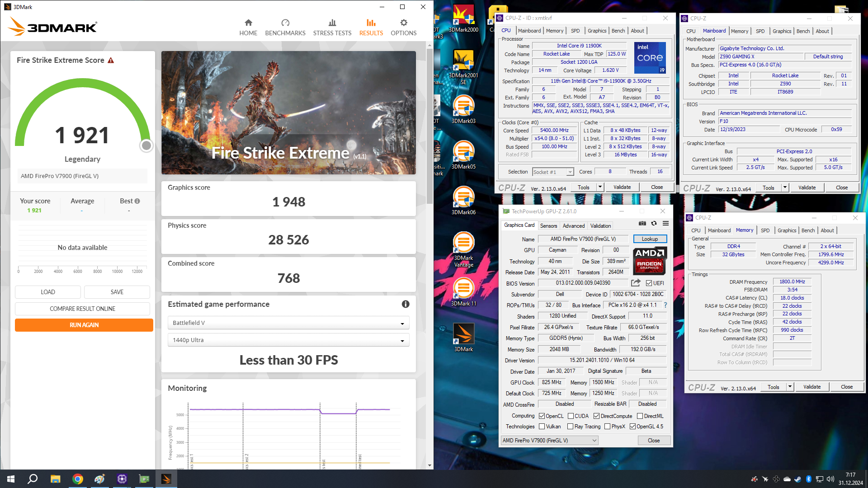Refresh GPU-Z data

pyautogui.click(x=654, y=223)
